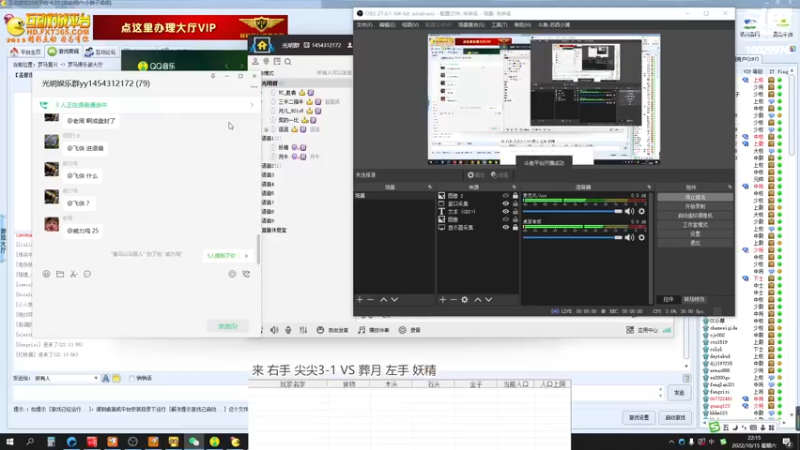Open chat history bubble icon in WeChat
This screenshot has height=450, width=800.
pos(87,274)
